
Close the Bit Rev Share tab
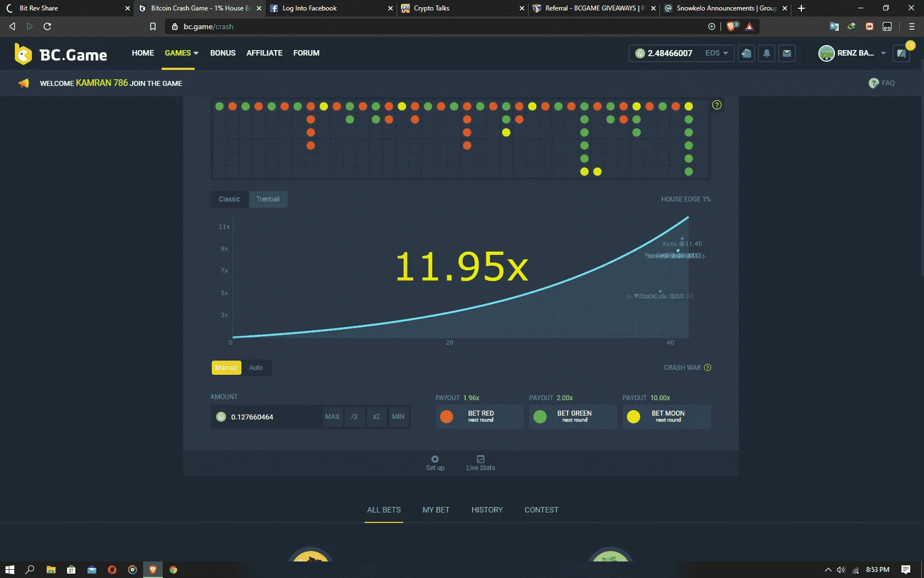tap(127, 8)
